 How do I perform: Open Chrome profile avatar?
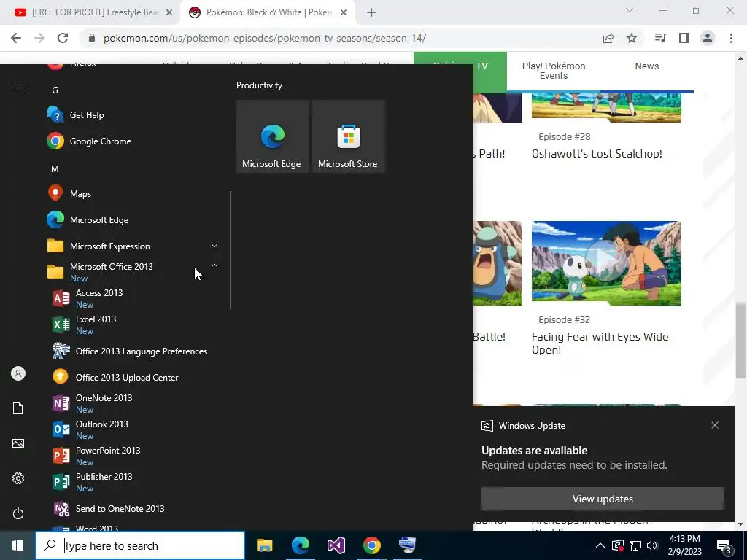pos(708,38)
